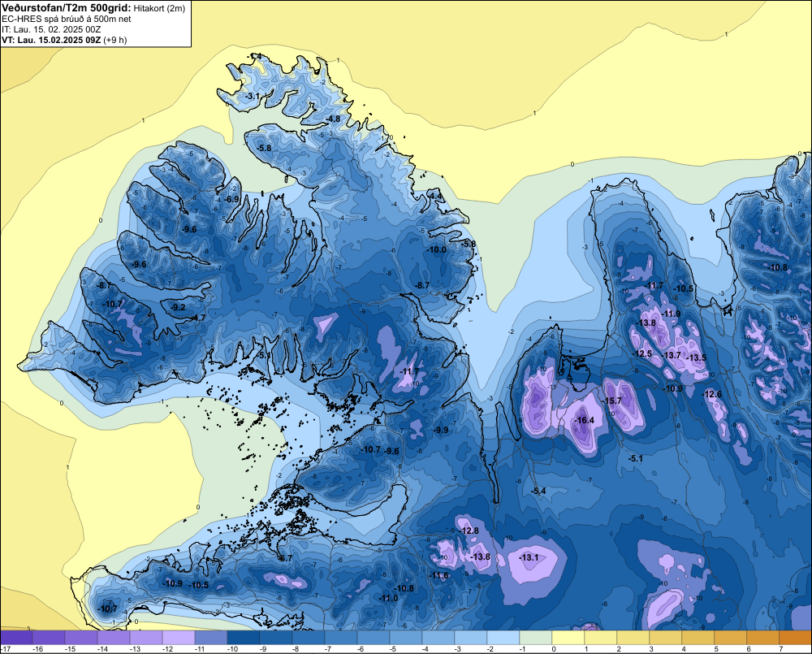The height and width of the screenshot is (654, 812).
Task: Click the -9.9 temperature label
Action: click(441, 430)
